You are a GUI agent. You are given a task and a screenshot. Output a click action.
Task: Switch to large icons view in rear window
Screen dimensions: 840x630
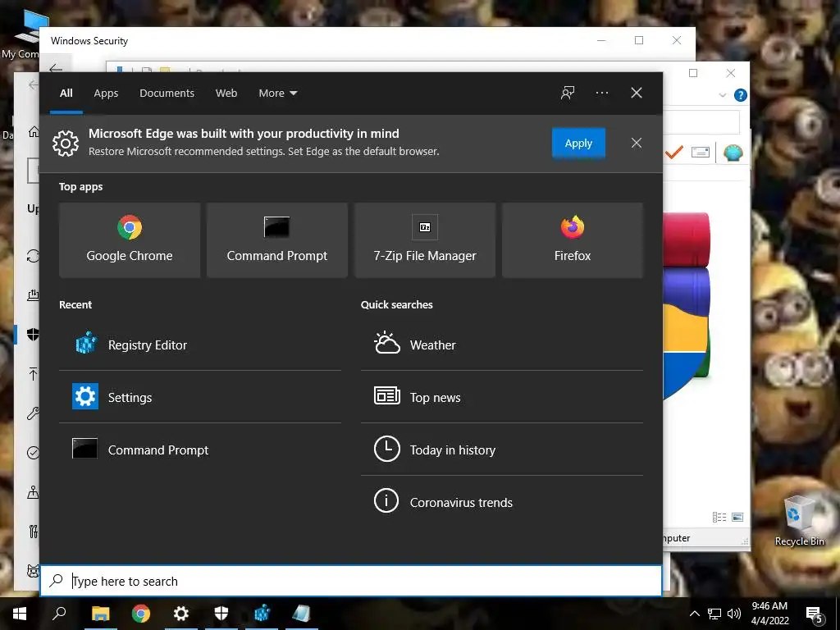(737, 517)
